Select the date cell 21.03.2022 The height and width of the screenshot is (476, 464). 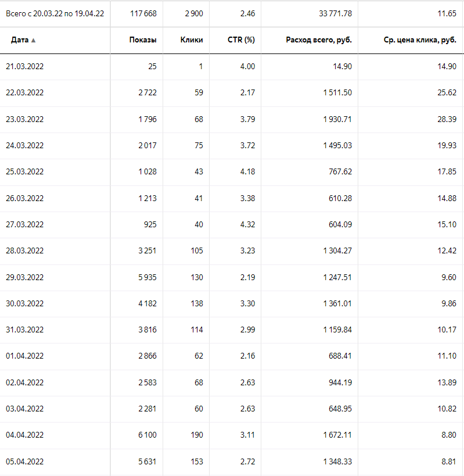coord(24,66)
